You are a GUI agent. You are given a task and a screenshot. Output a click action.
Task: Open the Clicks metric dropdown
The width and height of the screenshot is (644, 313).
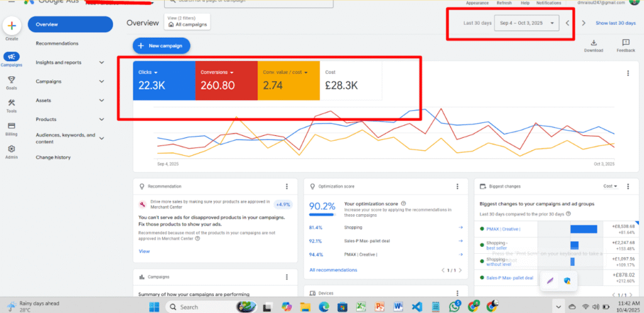pos(148,72)
